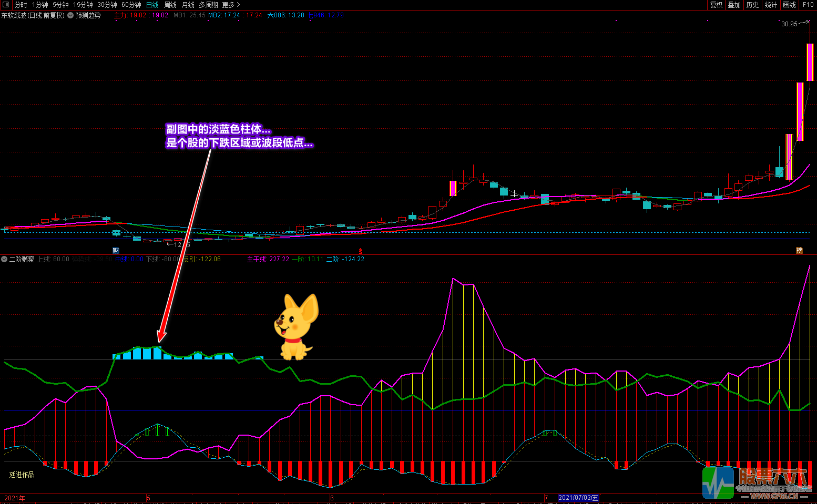Click the yellow cartoon dog sticker
Viewport: 817px width, 504px height.
pyautogui.click(x=295, y=327)
